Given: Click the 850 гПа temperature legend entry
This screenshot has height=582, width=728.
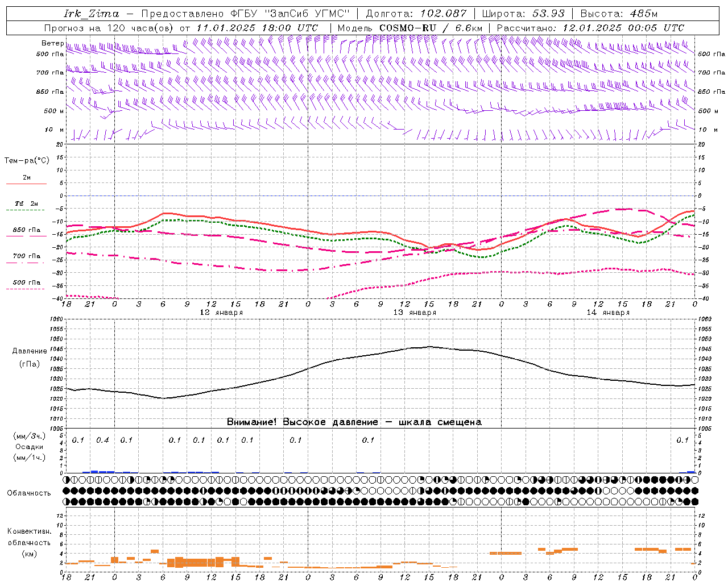Looking at the screenshot, I should tap(27, 230).
